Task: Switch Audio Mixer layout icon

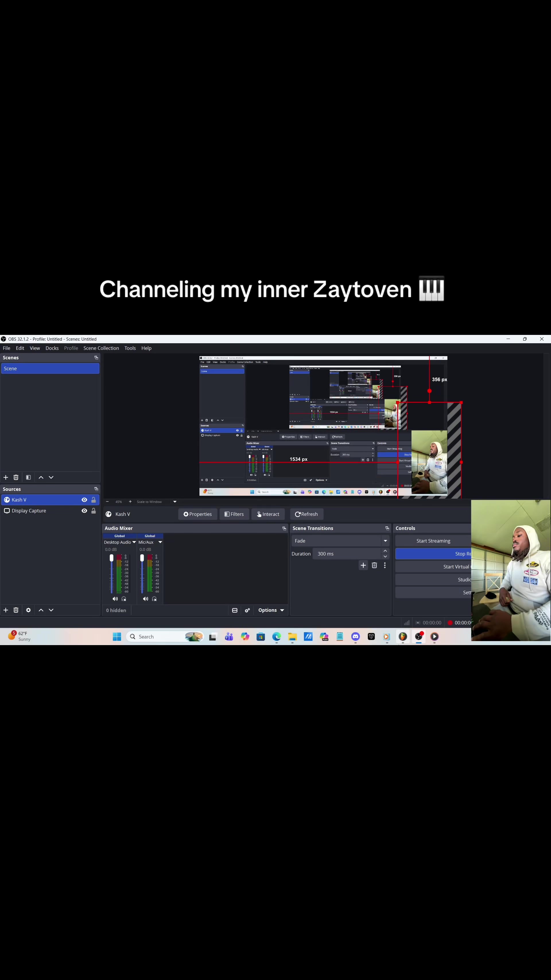Action: (234, 610)
